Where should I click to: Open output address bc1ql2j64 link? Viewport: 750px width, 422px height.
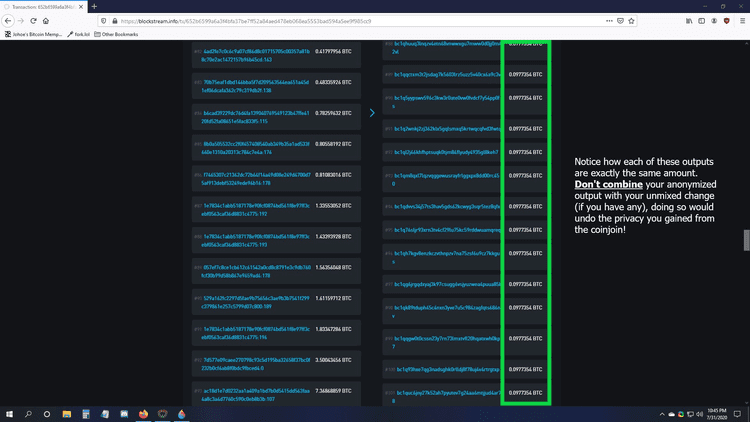446,152
